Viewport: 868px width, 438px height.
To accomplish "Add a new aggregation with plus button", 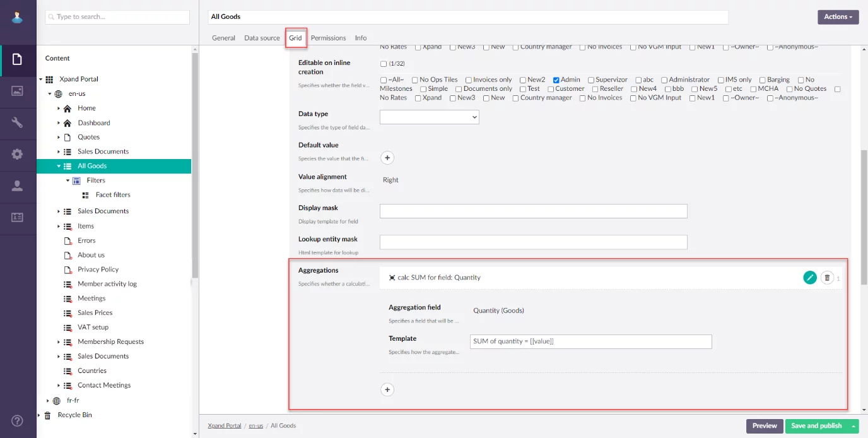I will point(387,389).
